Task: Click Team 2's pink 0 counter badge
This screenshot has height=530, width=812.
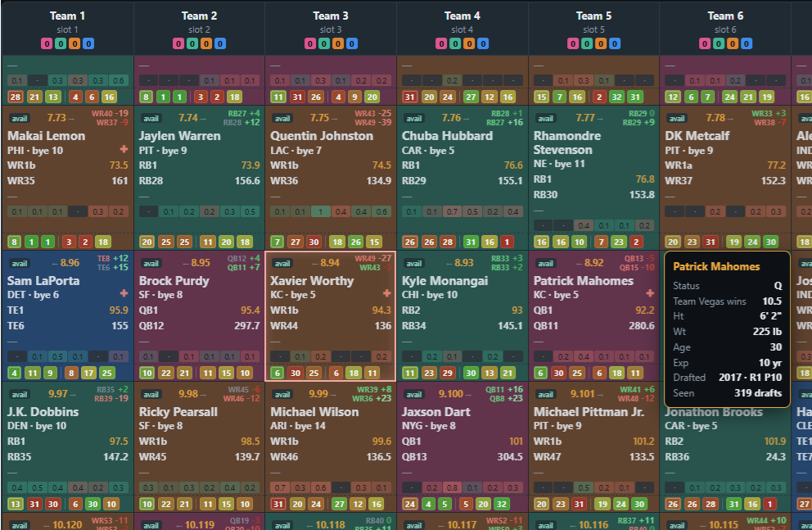Action: pyautogui.click(x=178, y=43)
